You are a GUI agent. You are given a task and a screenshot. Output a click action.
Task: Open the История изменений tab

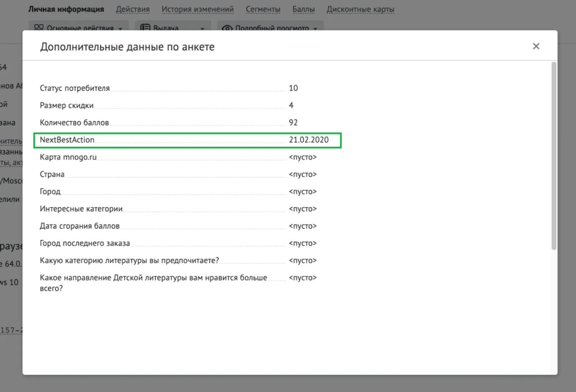tap(197, 9)
